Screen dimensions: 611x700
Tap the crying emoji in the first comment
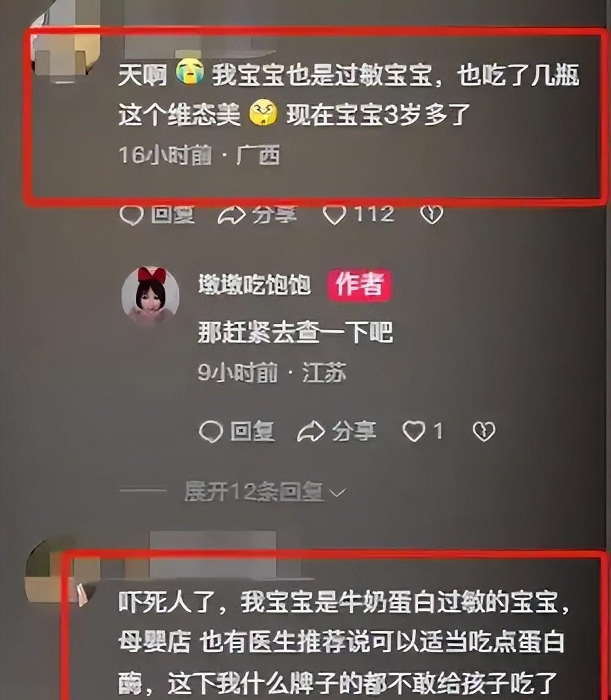190,74
